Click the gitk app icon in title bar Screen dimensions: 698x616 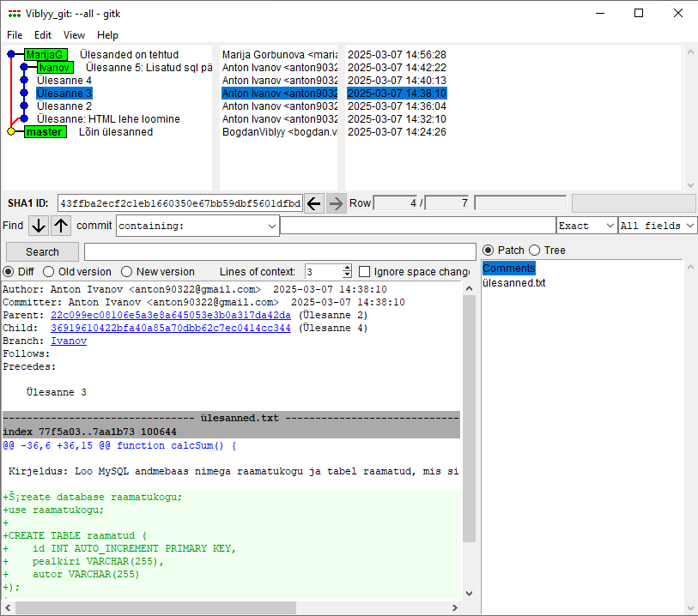(x=15, y=14)
